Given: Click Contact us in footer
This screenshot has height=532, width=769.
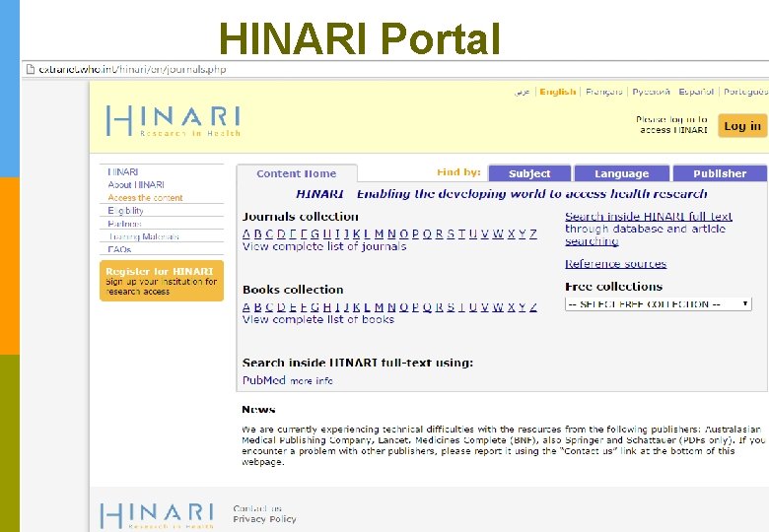Looking at the screenshot, I should [257, 508].
